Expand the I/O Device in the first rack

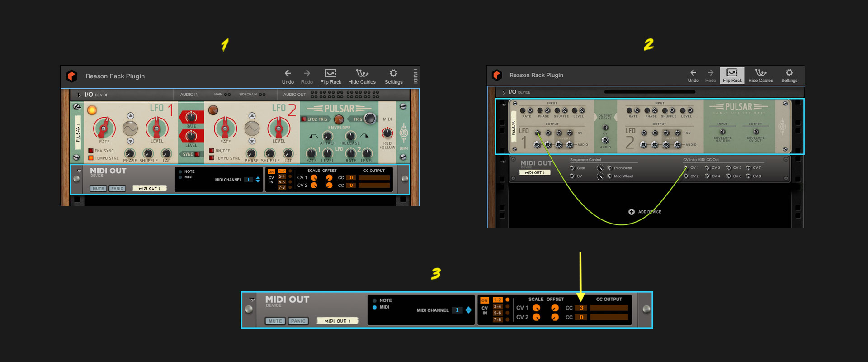[79, 95]
